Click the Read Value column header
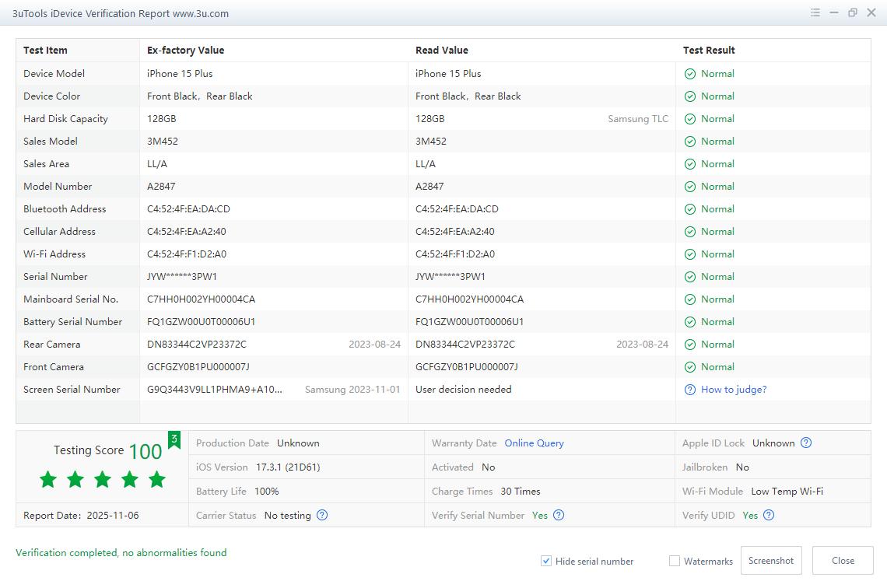 [441, 51]
